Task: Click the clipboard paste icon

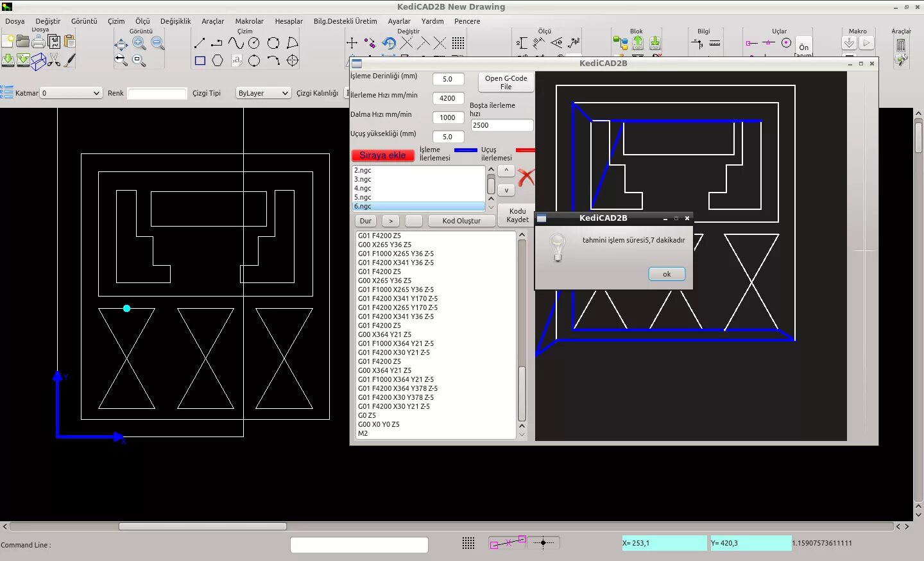Action: (x=69, y=42)
